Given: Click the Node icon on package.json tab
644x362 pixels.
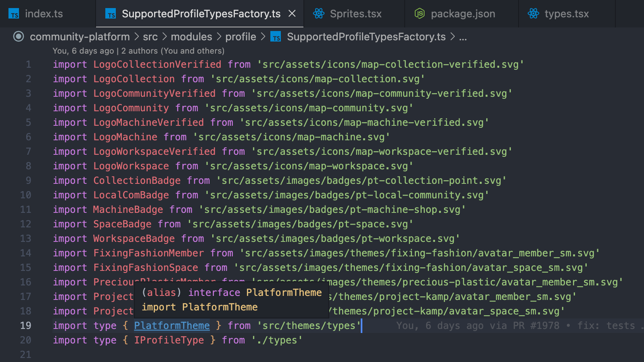Looking at the screenshot, I should click(420, 14).
